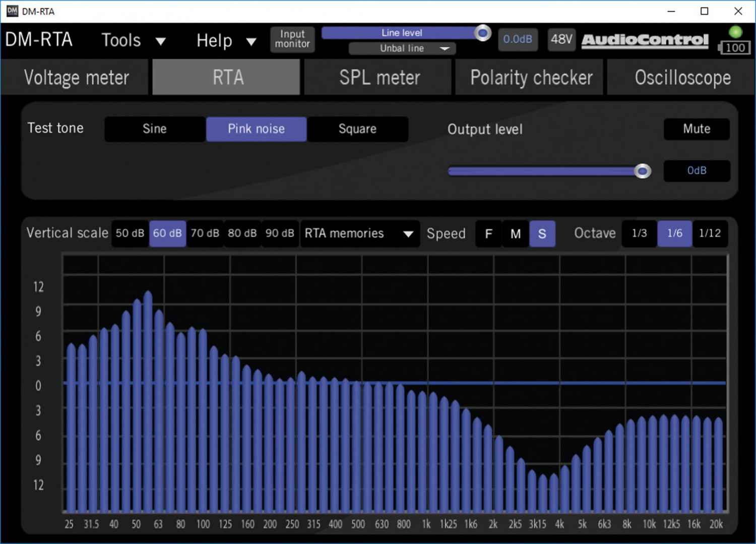This screenshot has width=756, height=544.
Task: Switch to the RTA tab
Action: click(226, 78)
